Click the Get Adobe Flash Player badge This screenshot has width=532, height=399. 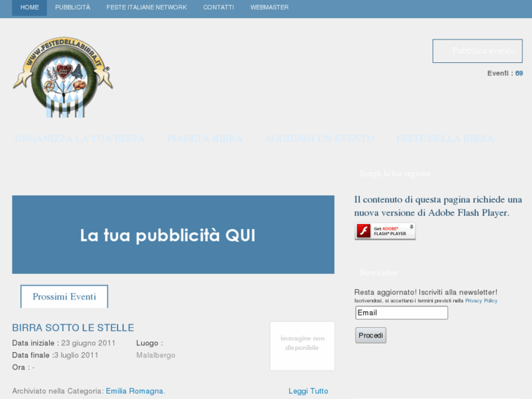tap(385, 231)
